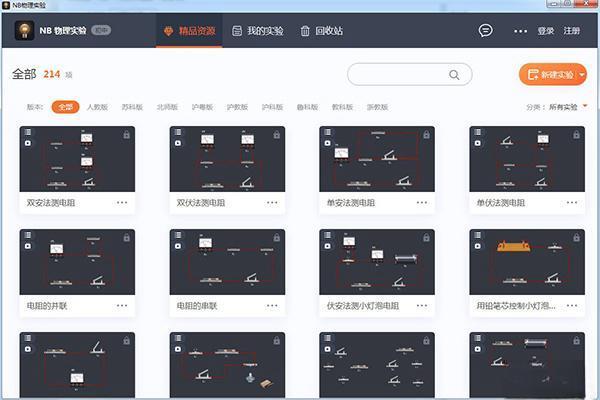Open more options for 单伏法测电阻
Screen dimensions: 600x400
pos(572,202)
